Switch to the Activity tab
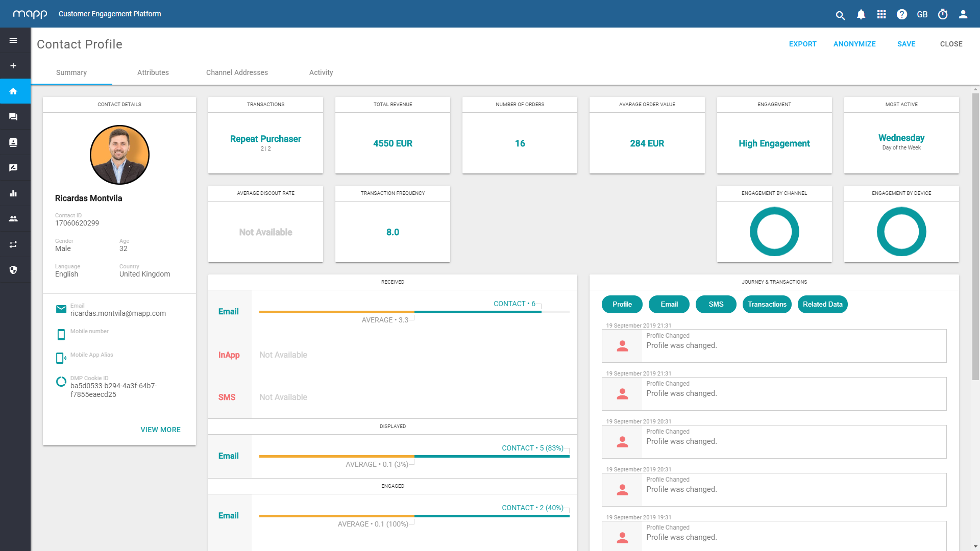 tap(321, 72)
